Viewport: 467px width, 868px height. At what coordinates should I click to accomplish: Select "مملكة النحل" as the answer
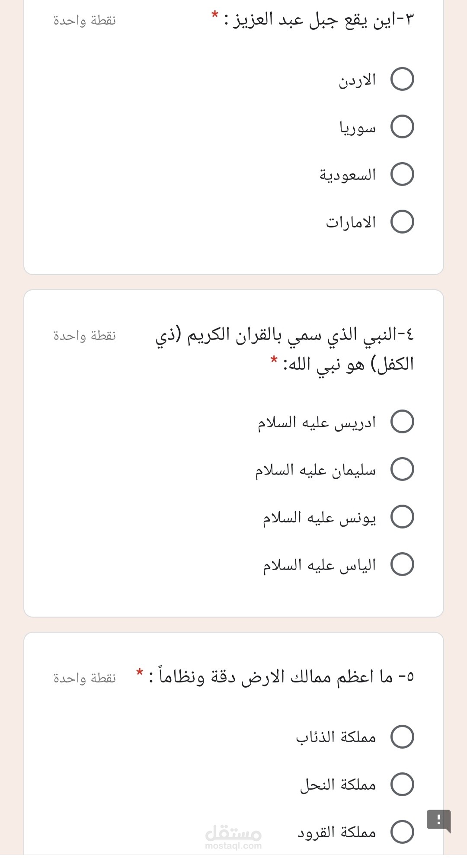tap(402, 784)
